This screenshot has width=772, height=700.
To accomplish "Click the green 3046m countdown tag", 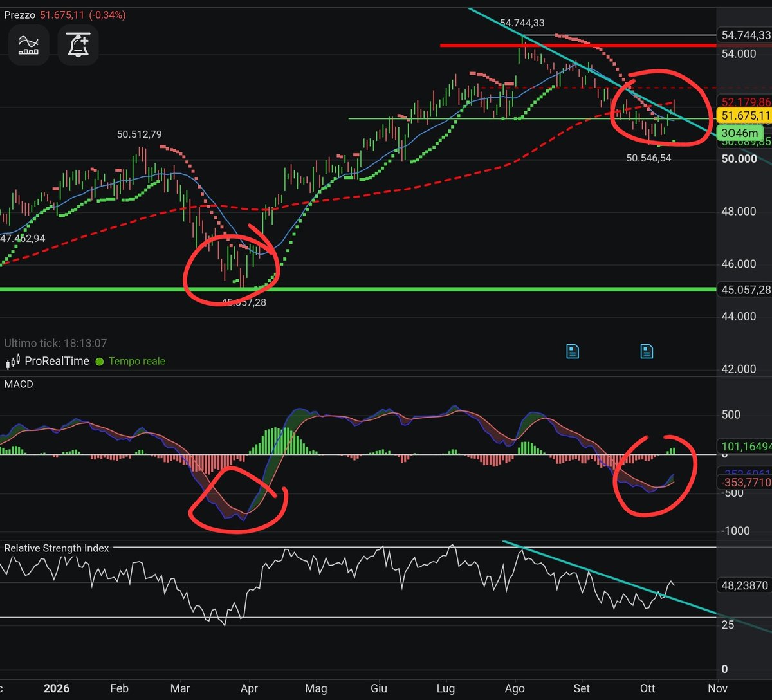I will click(x=740, y=134).
